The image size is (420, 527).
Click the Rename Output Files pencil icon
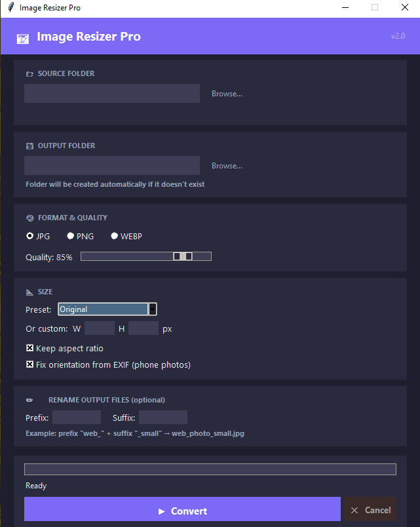[29, 400]
